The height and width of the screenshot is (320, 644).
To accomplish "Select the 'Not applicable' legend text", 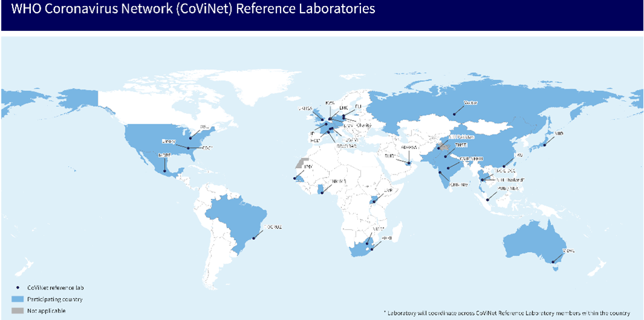I will pos(47,311).
